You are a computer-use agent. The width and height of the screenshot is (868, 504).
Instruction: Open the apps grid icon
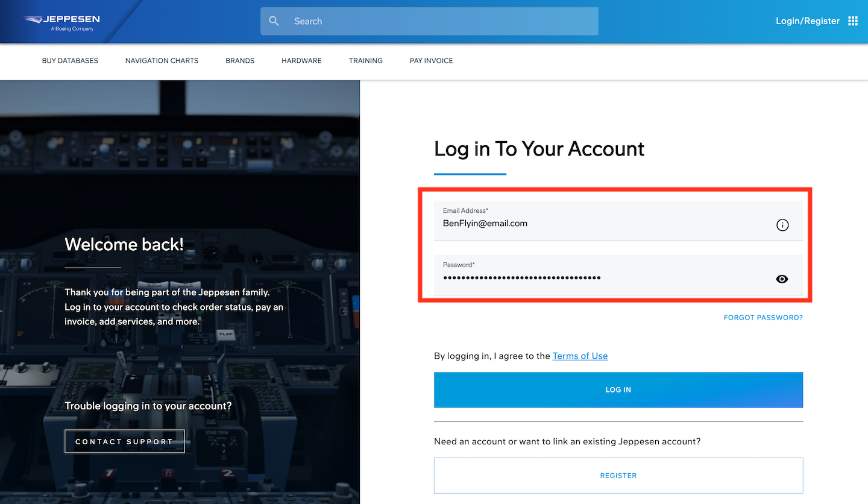(853, 21)
